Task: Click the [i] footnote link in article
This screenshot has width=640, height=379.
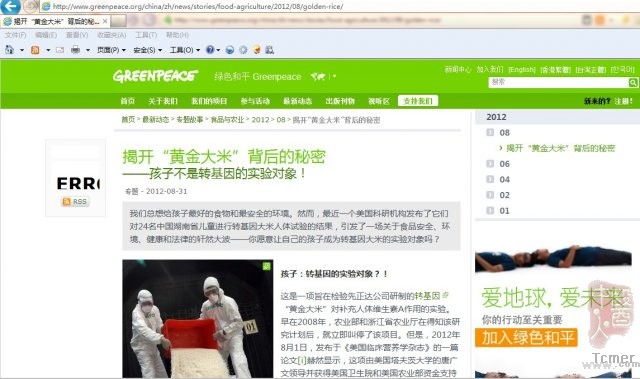Action: pyautogui.click(x=302, y=360)
